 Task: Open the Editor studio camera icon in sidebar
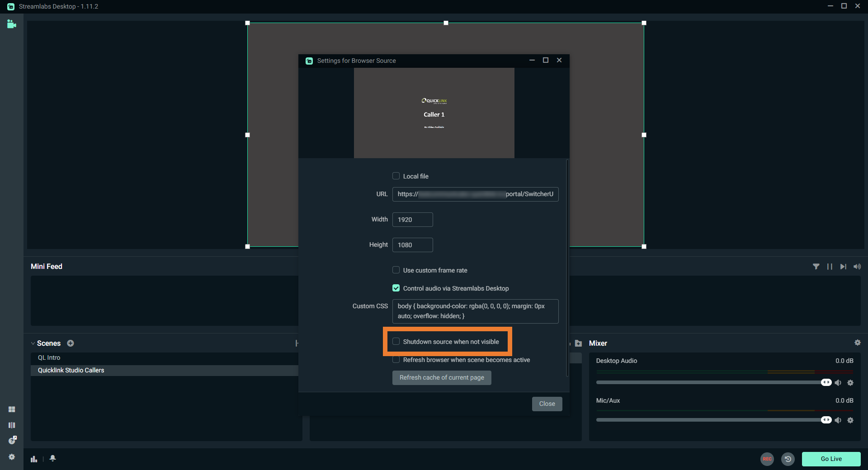(x=12, y=24)
